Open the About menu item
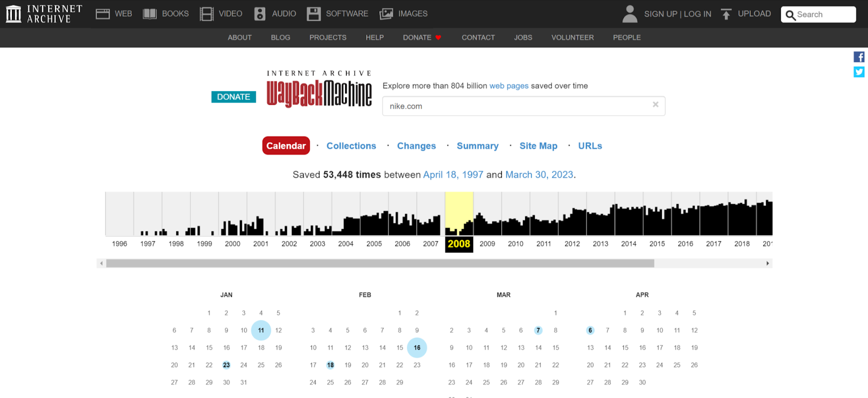868x398 pixels. click(240, 37)
